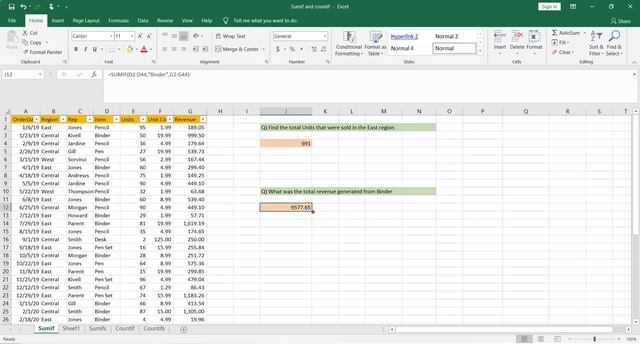Switch to the Formulas ribbon tab
Screen dimensions: 640x360
click(118, 20)
